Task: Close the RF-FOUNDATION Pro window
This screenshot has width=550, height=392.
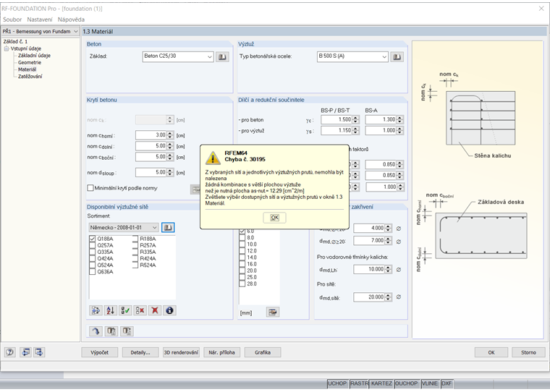Action: click(541, 9)
